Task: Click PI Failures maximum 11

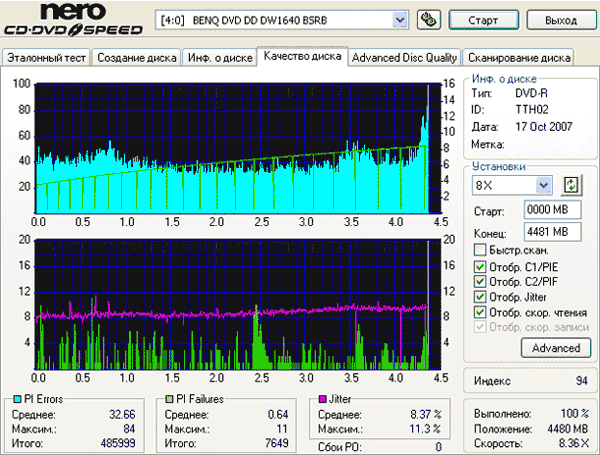Action: (282, 429)
